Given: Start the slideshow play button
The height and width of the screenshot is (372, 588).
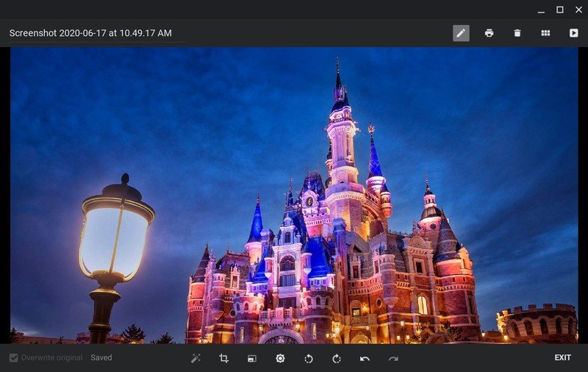Looking at the screenshot, I should [x=574, y=33].
